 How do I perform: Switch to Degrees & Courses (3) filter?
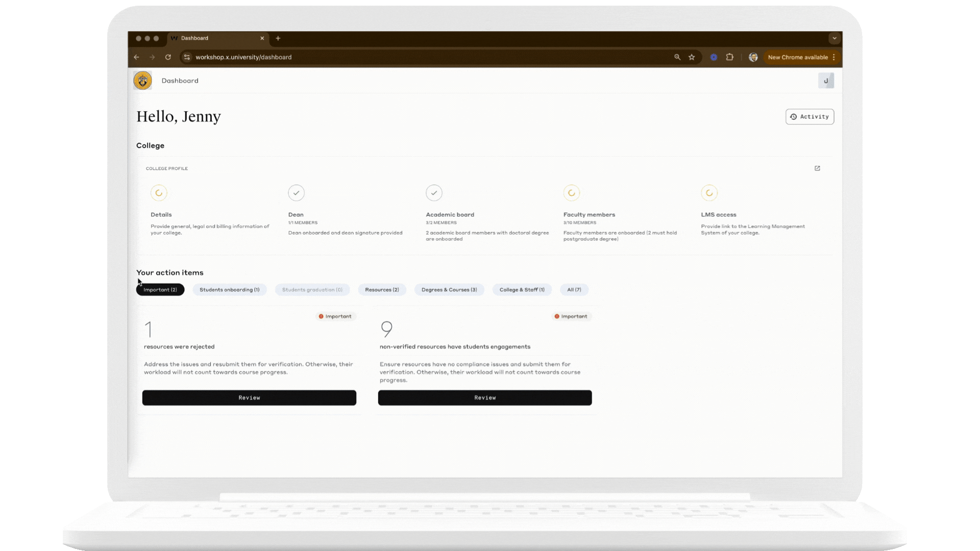449,290
